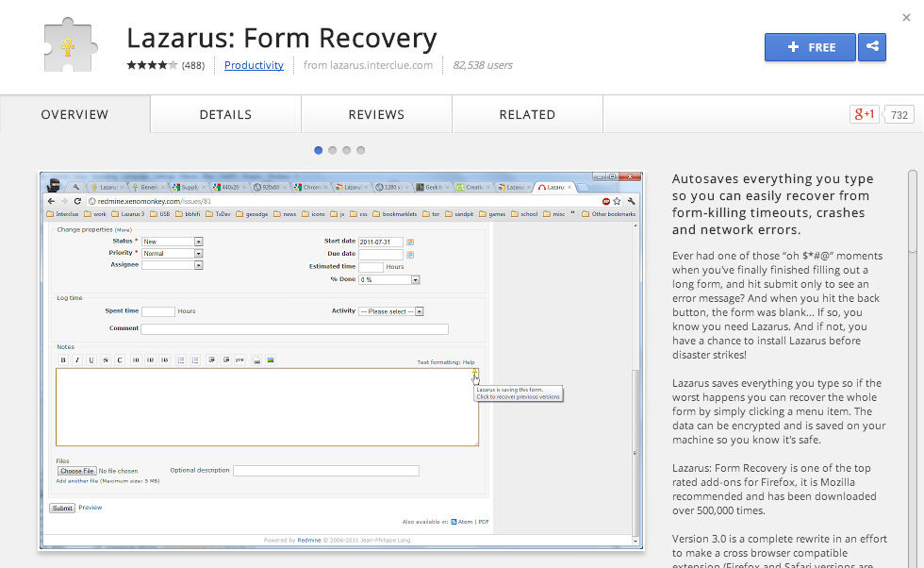Click the Start date field
This screenshot has width=924, height=568.
381,242
